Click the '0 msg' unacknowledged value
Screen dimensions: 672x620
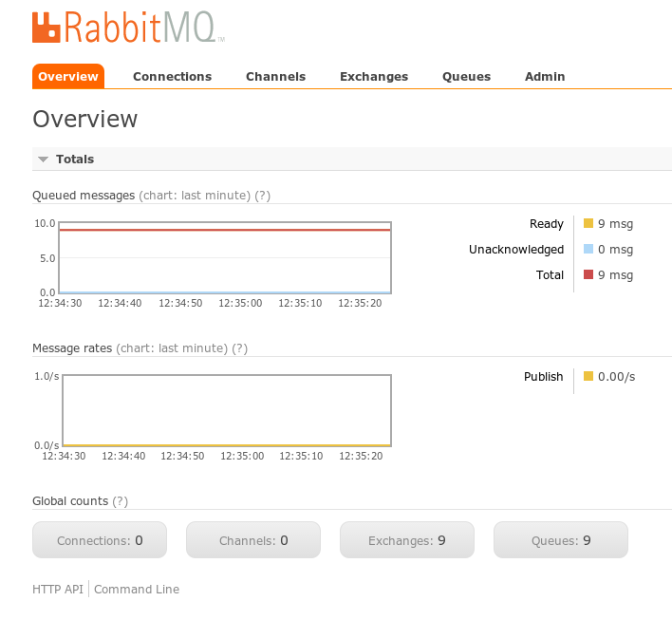615,250
